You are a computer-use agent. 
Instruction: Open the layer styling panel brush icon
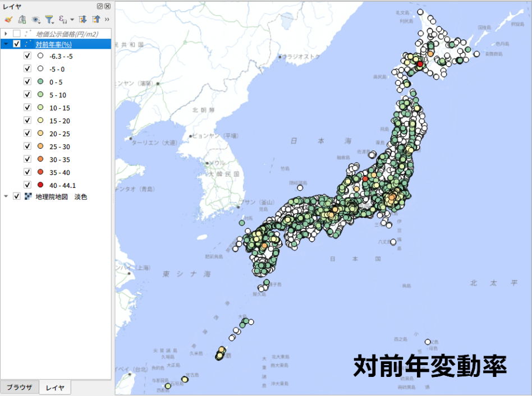[8, 20]
